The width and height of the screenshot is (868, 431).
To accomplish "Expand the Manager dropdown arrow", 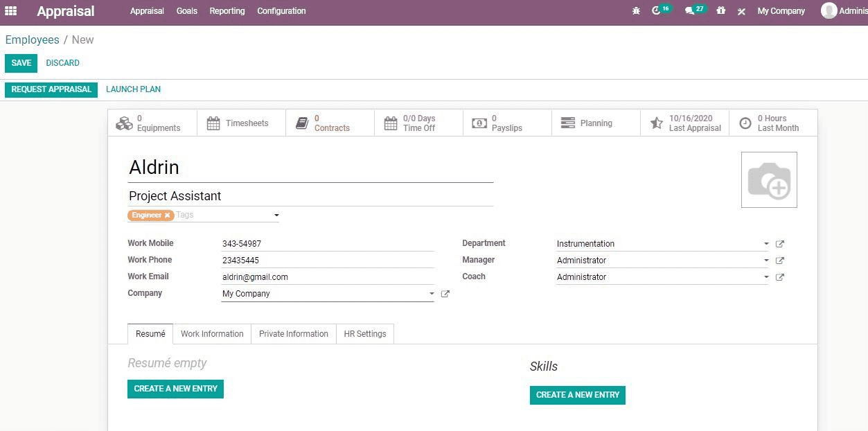I will point(766,261).
